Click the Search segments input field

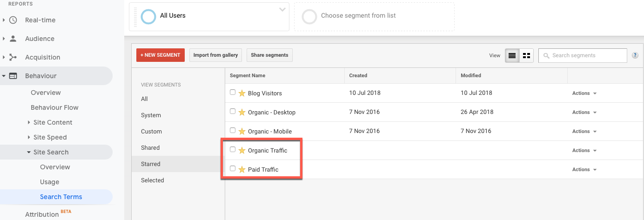(583, 55)
